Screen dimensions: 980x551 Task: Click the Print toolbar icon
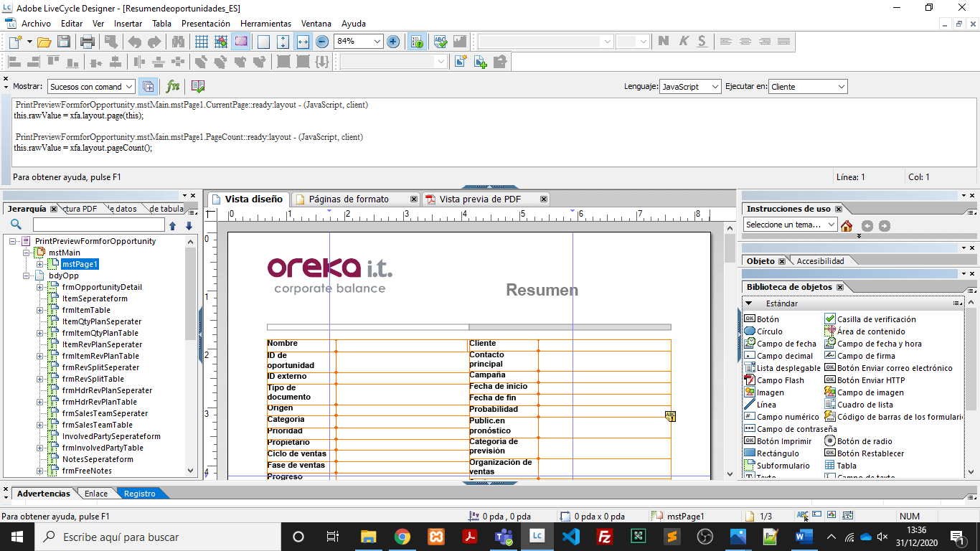pos(88,42)
